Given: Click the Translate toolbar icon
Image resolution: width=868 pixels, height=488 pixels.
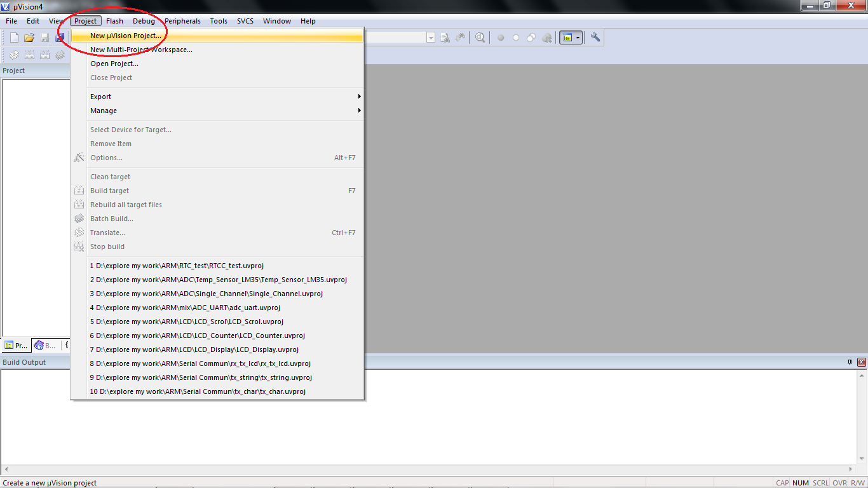Looking at the screenshot, I should pos(14,55).
